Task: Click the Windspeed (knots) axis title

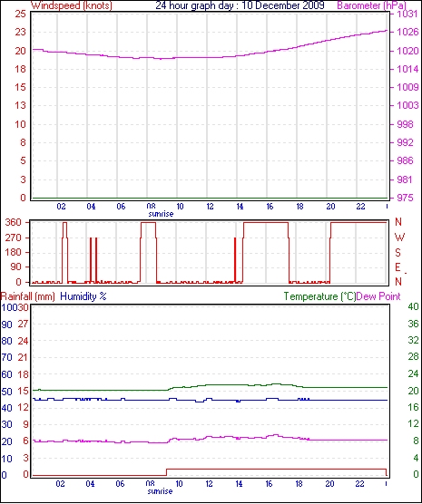Action: tap(72, 5)
